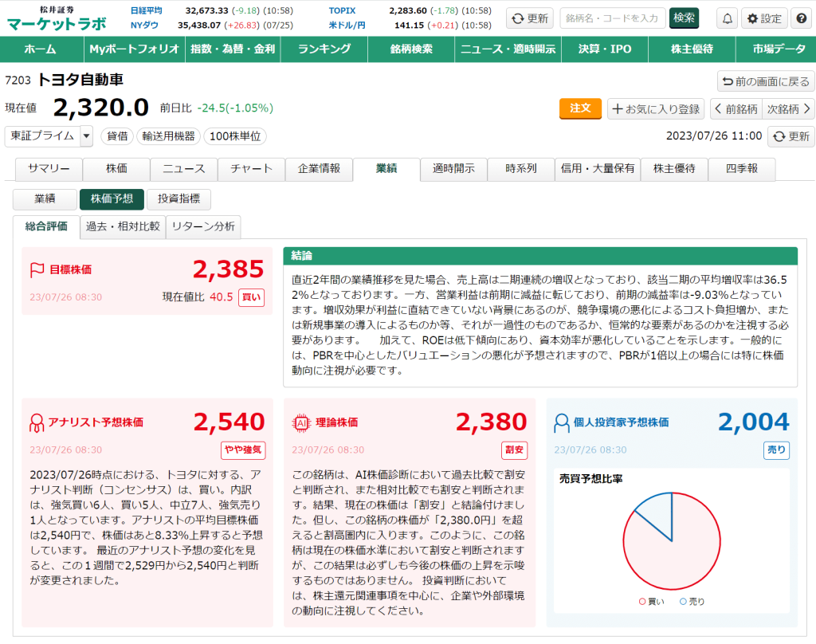Switch to the 四季報 tab

[742, 169]
